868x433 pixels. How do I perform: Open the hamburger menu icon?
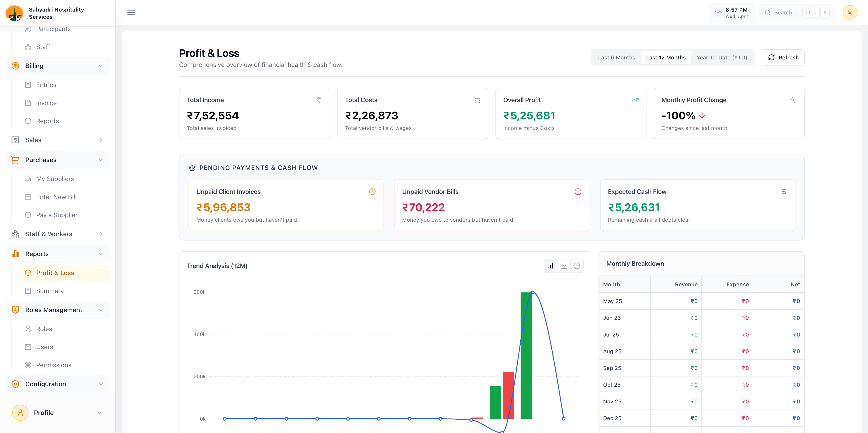tap(131, 12)
